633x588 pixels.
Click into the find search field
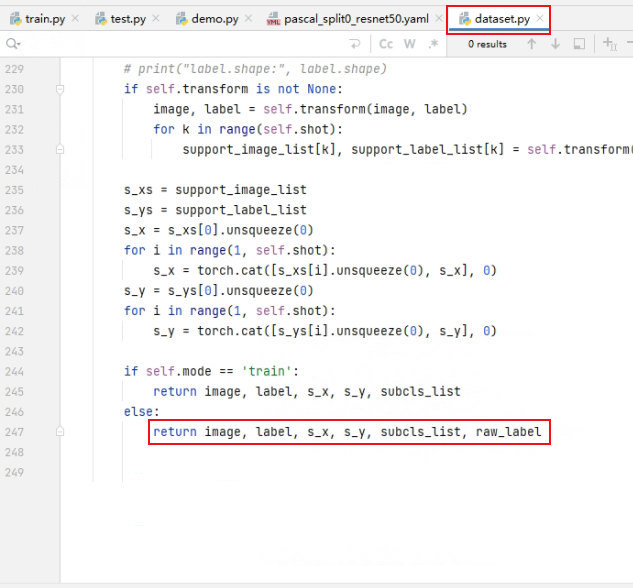[x=182, y=44]
